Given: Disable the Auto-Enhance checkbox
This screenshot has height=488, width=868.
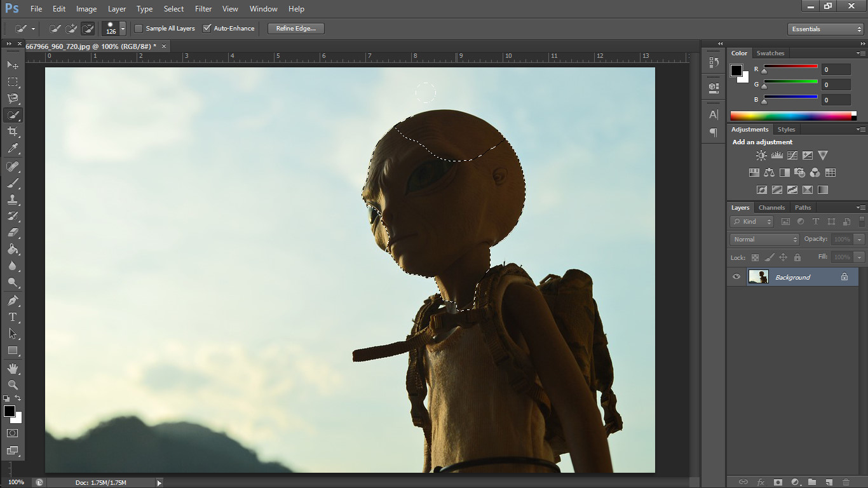Looking at the screenshot, I should 207,28.
